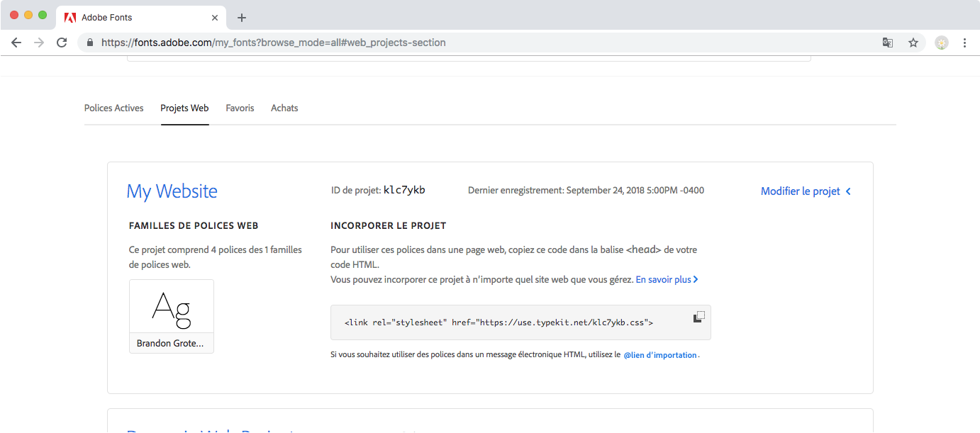980x433 pixels.
Task: Click the @lien d'importation link
Action: 659,355
